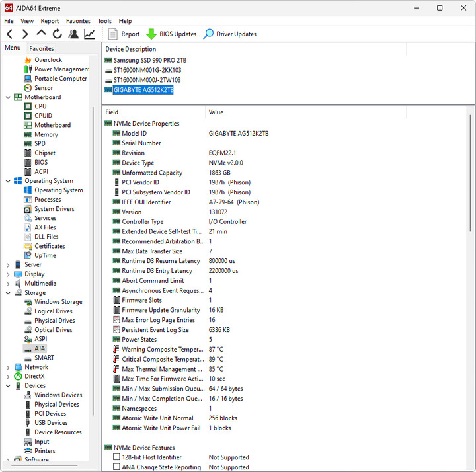Click the properties list vertical scrollbar
This screenshot has width=476, height=472.
(471, 173)
